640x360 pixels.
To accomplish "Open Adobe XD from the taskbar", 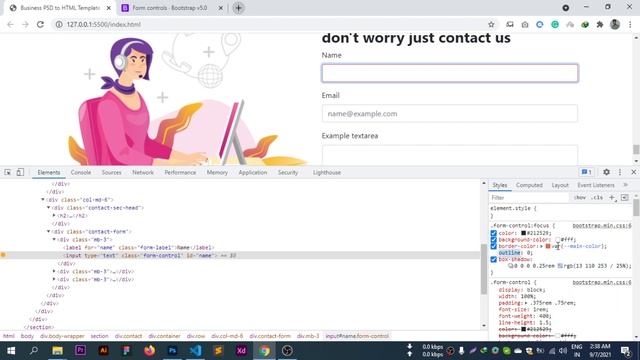I will 241,351.
